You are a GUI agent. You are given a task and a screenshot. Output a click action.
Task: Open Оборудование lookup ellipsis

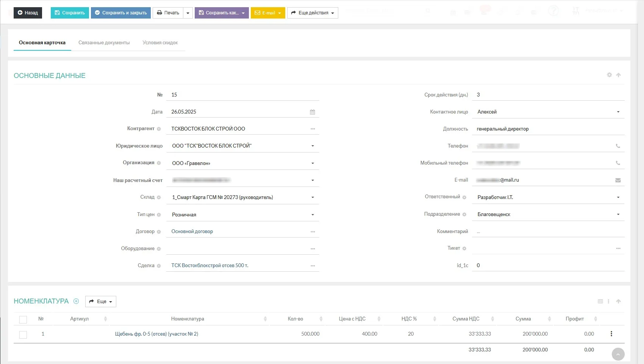[x=313, y=249]
